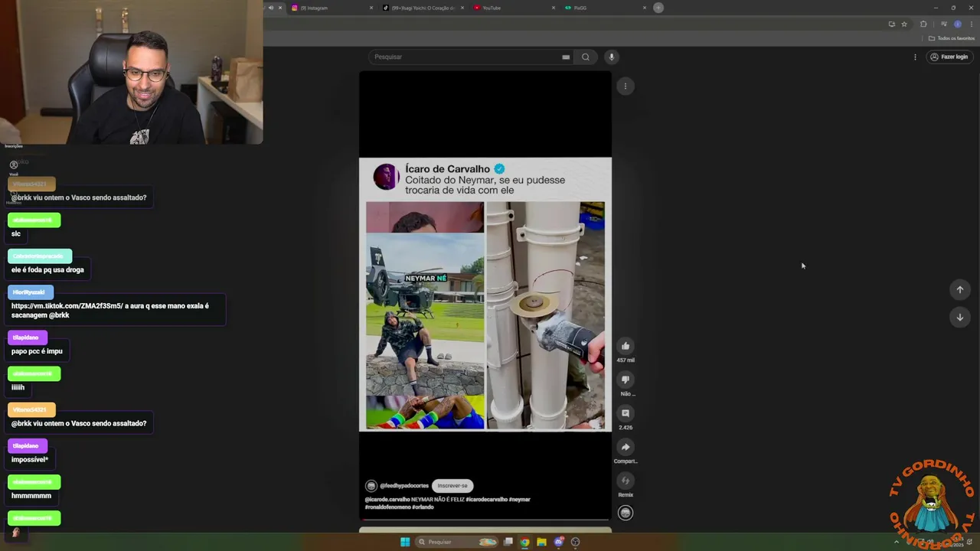
Task: Open the Chrome profile avatar
Action: (x=957, y=24)
